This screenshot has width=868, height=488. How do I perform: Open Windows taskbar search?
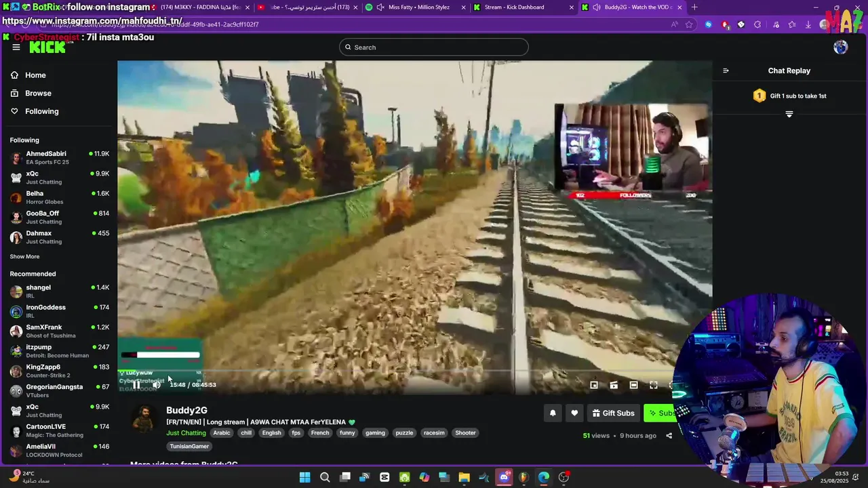tap(325, 477)
